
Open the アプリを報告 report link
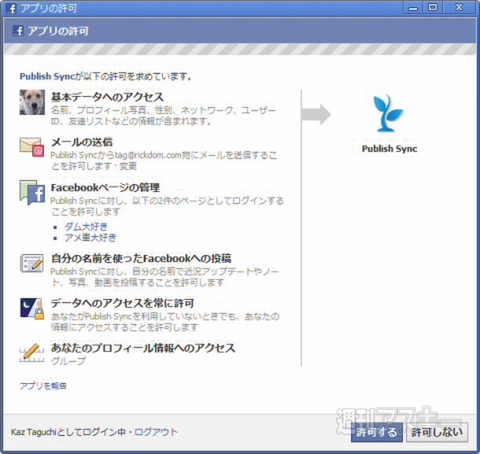(43, 386)
